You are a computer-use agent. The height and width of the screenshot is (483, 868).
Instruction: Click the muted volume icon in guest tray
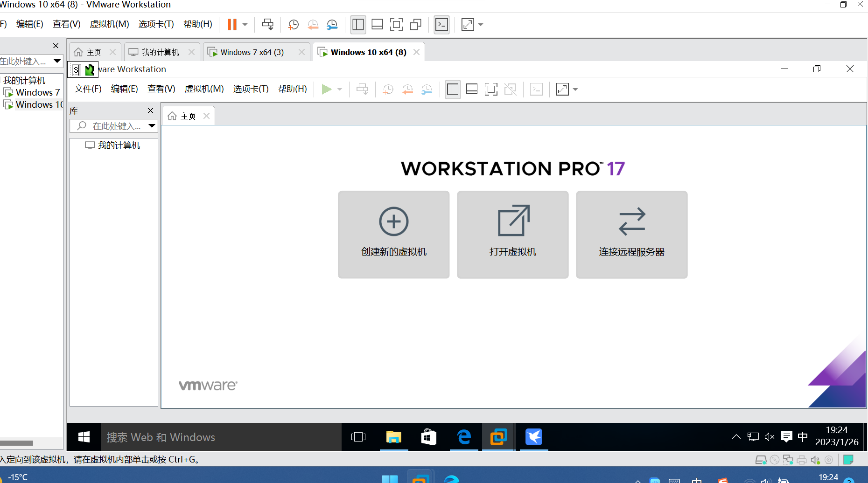pos(770,437)
